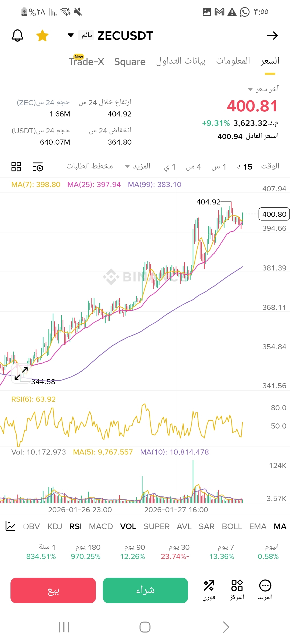Image resolution: width=290 pixels, height=644 pixels.
Task: Open مخطط الطلبات depth chart
Action: (x=90, y=166)
